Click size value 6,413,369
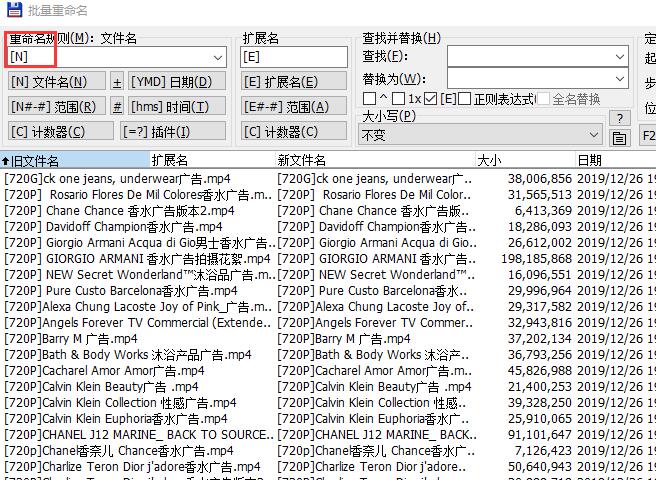This screenshot has height=480, width=656. pos(543,211)
